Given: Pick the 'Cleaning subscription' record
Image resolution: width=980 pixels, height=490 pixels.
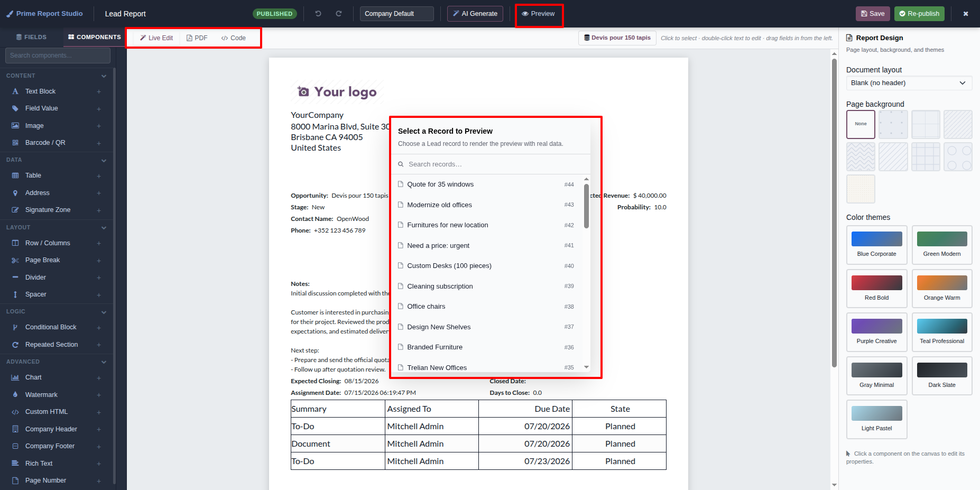Looking at the screenshot, I should click(x=486, y=286).
